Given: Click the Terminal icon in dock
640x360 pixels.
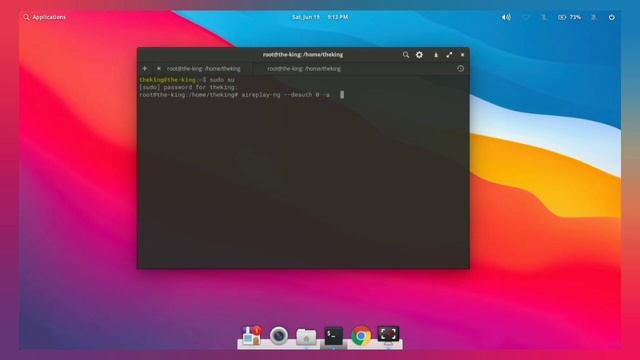Looking at the screenshot, I should (x=333, y=336).
